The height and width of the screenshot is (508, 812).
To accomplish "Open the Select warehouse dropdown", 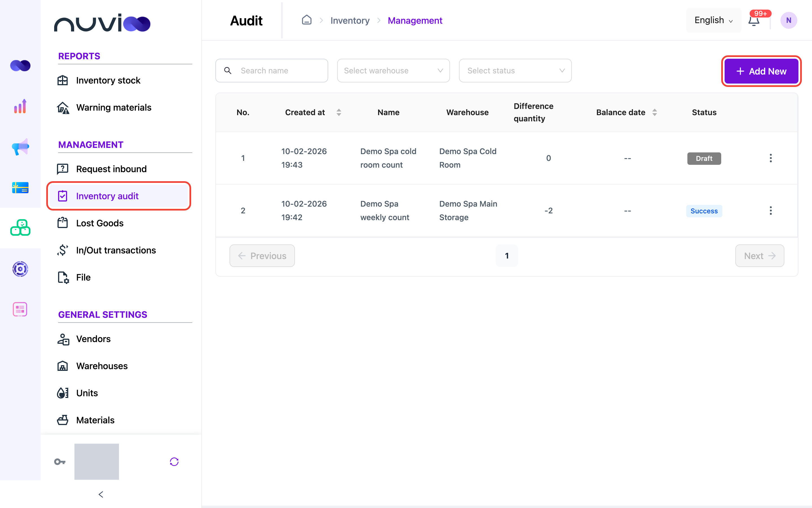I will point(393,71).
